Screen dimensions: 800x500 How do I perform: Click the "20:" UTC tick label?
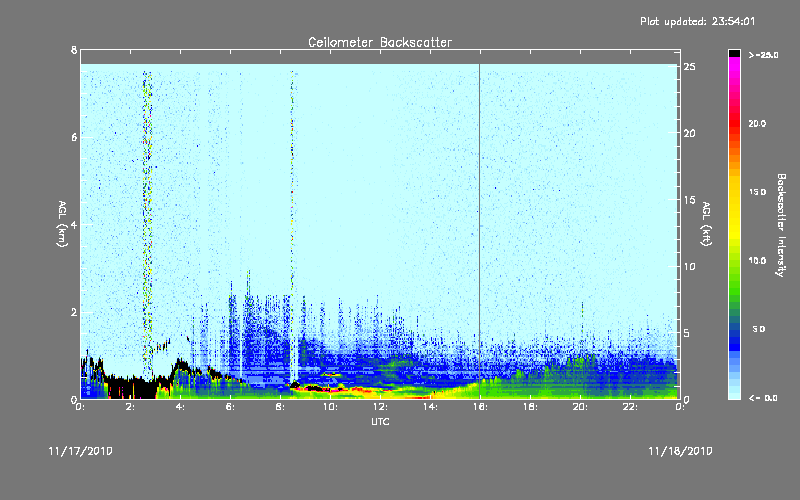[581, 407]
